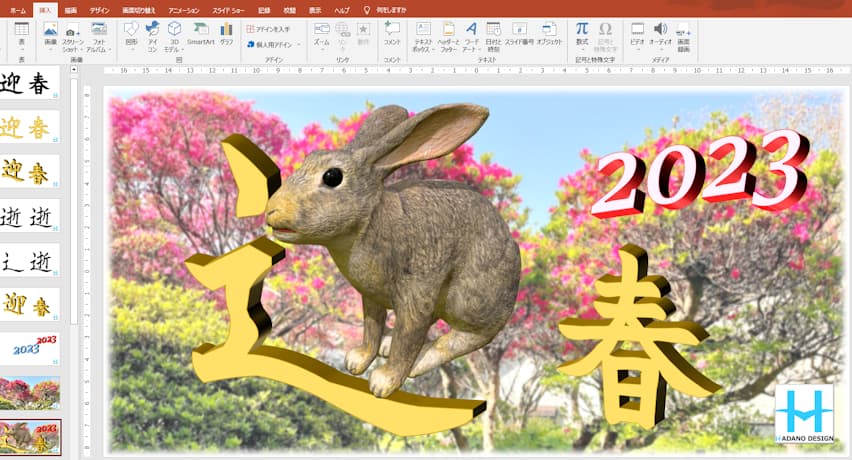Insert a Video (ビデオ) icon
This screenshot has width=852, height=460.
637,29
